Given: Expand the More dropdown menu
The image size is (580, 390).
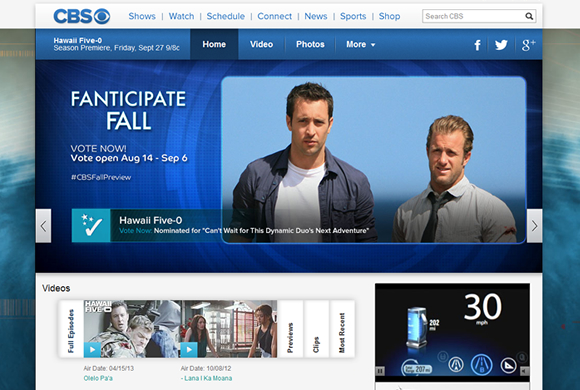Looking at the screenshot, I should [x=361, y=44].
